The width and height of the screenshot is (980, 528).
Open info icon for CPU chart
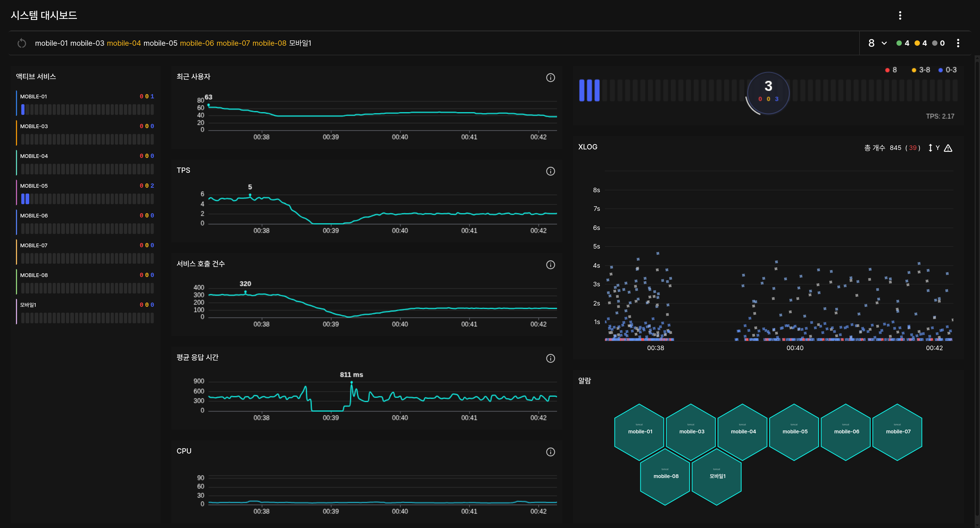point(550,452)
